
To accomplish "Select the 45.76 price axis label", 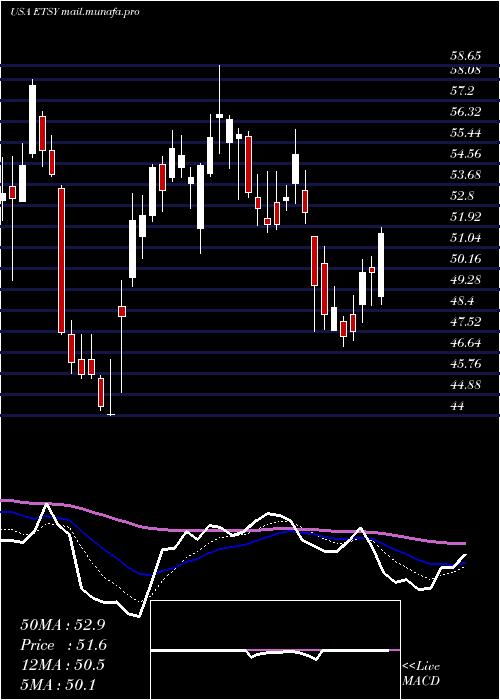I will 466,364.
